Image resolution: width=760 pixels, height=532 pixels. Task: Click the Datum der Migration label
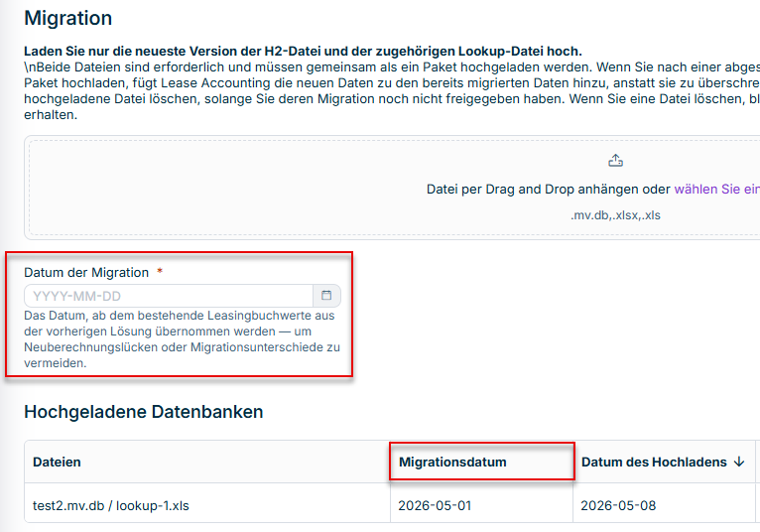[86, 273]
